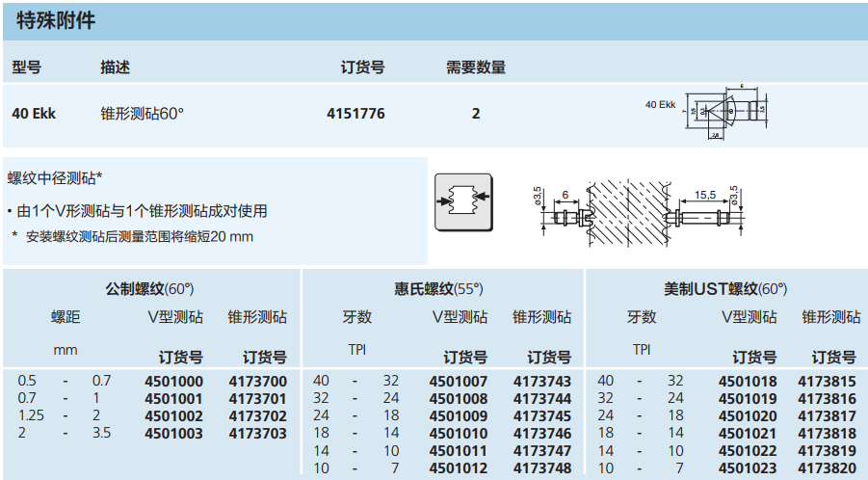Select the 锥形测砧60° description text
This screenshot has width=868, height=480.
coord(143,114)
